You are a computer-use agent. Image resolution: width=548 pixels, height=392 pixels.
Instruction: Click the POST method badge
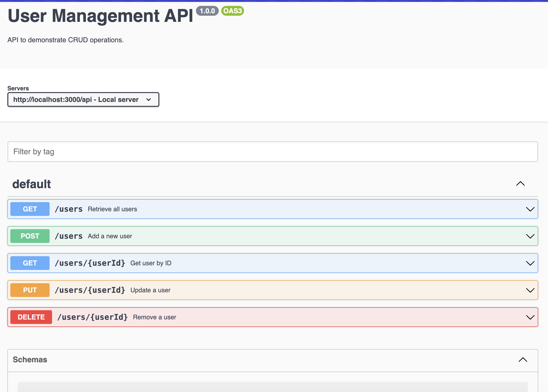30,236
